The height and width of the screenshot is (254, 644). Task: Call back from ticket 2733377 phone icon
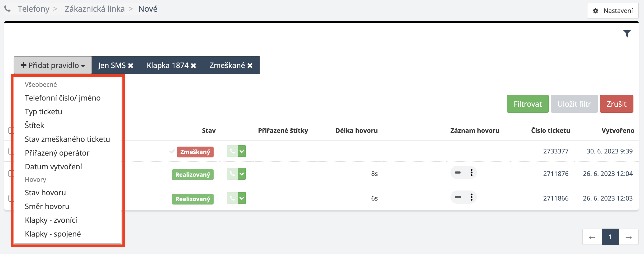pos(232,151)
